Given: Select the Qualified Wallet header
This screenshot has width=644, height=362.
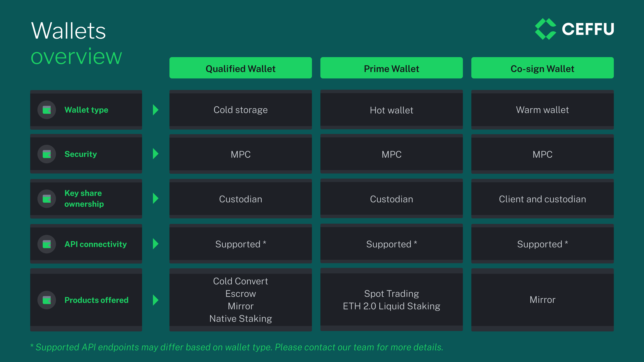Looking at the screenshot, I should tap(241, 68).
